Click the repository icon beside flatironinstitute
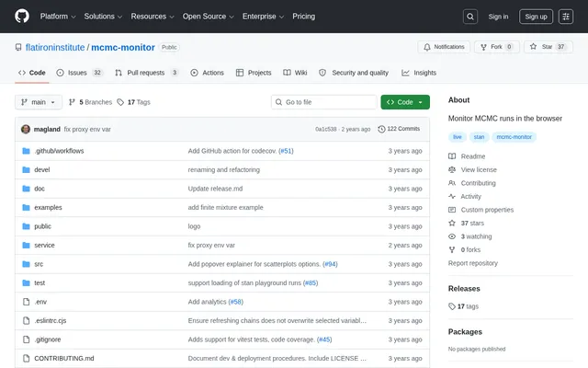Screen dimensions: 588x368 18,47
